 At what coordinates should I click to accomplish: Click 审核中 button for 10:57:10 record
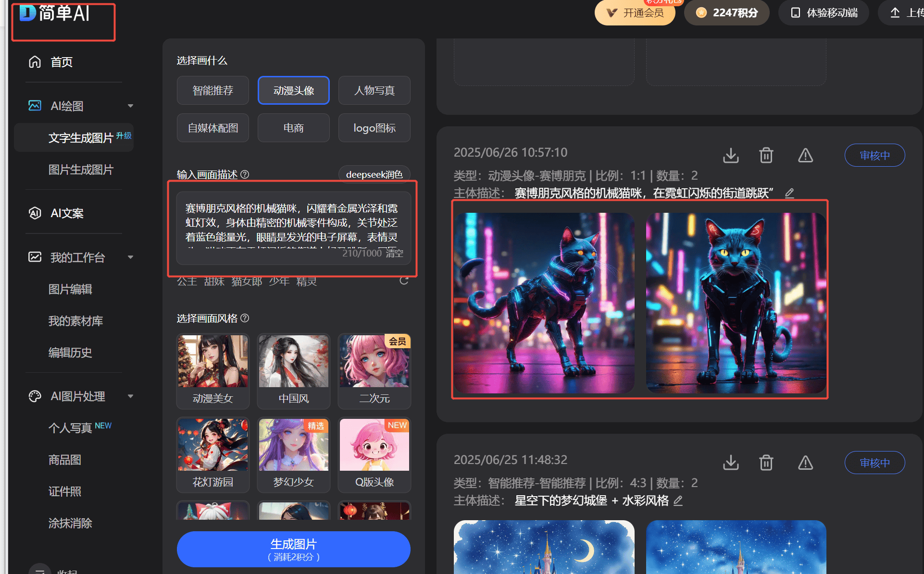[x=875, y=155]
